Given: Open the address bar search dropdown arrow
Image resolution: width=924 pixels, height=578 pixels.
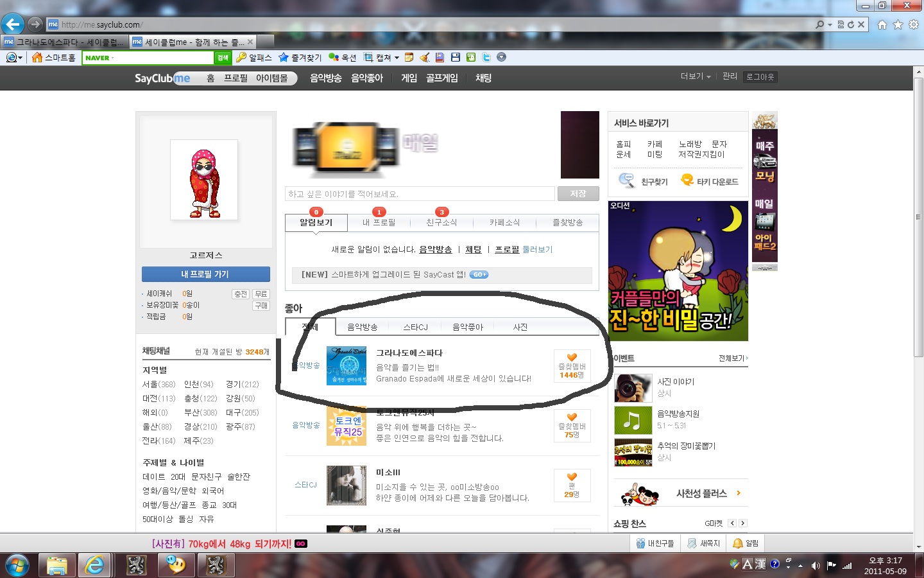Looking at the screenshot, I should click(830, 25).
